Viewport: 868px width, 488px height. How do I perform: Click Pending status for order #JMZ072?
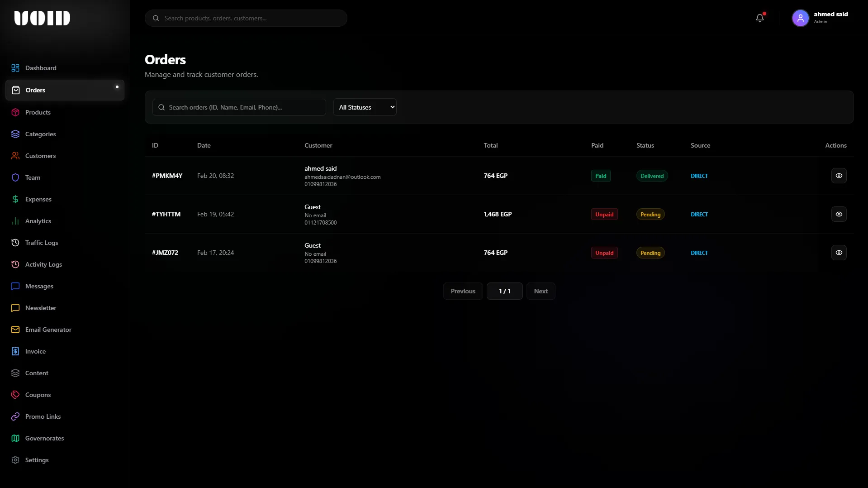(650, 253)
